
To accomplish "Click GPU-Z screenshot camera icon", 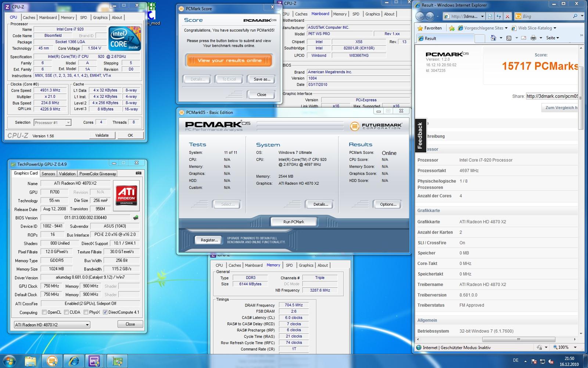I will [139, 173].
